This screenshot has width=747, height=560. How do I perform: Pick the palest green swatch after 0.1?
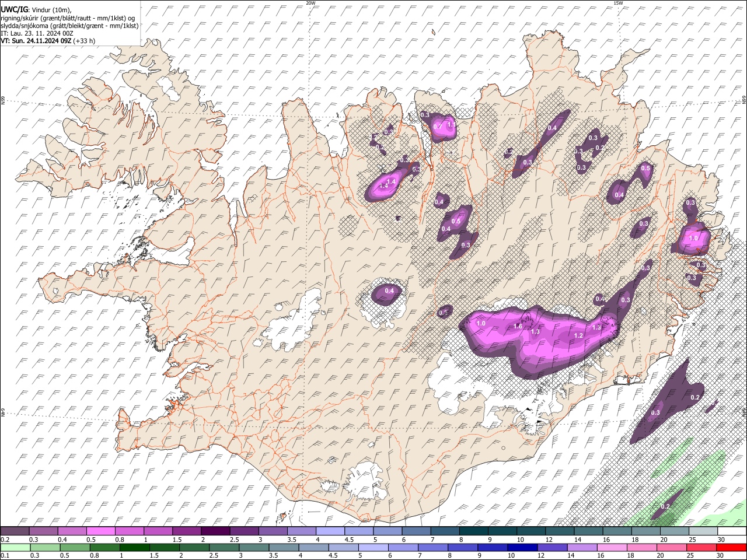[15, 547]
